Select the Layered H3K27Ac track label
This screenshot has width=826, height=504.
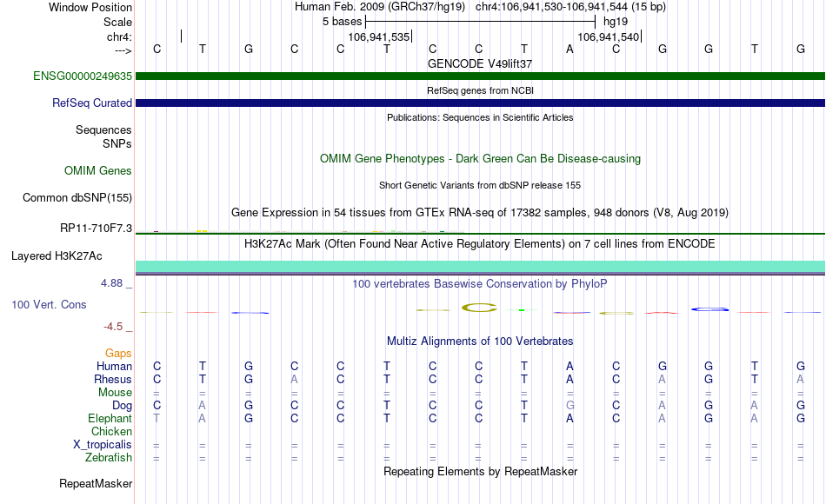tap(57, 256)
